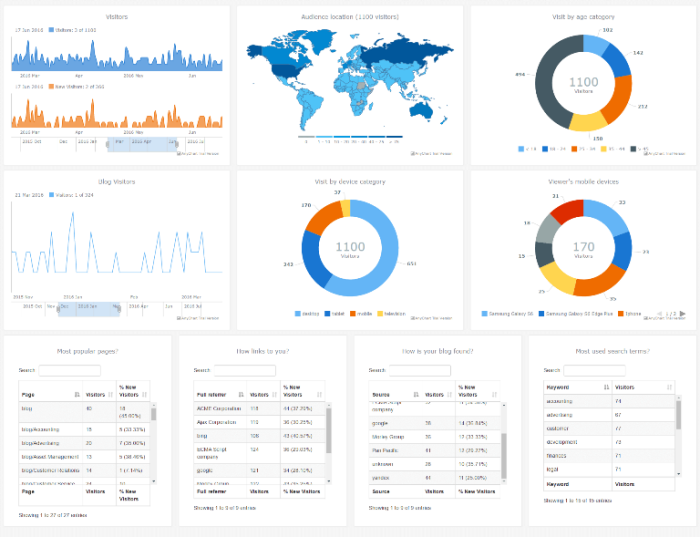Click scrollbar down arrow in referrer table
700x537 pixels.
click(329, 481)
